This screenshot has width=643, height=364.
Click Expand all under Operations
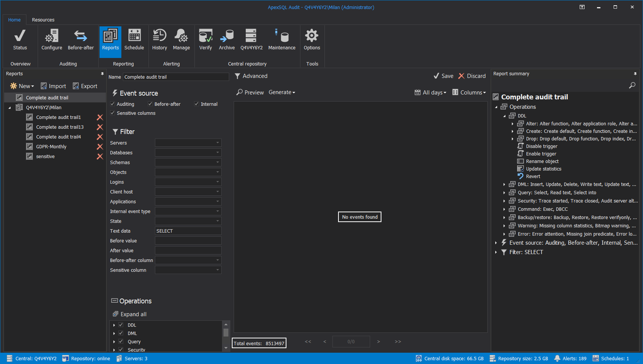(x=130, y=314)
